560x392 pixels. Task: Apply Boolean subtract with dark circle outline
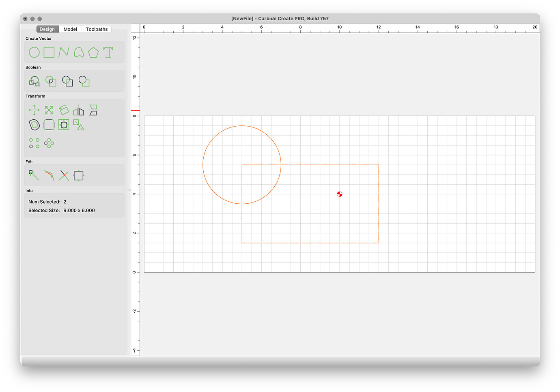tap(67, 81)
